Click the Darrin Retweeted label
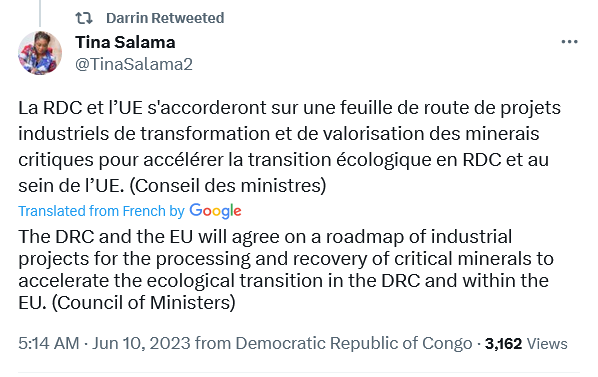The image size is (598, 377). click(165, 18)
